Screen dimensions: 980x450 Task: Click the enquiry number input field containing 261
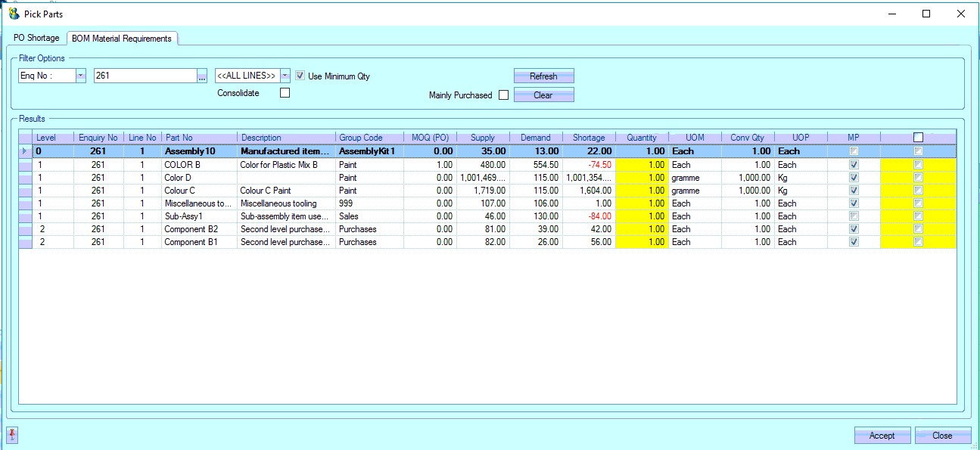pyautogui.click(x=144, y=76)
